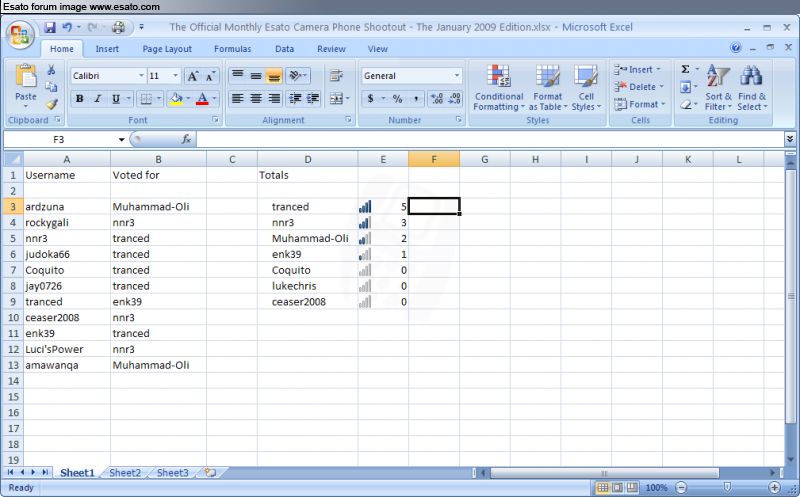The image size is (800, 497).
Task: Align text to the right
Action: click(274, 98)
